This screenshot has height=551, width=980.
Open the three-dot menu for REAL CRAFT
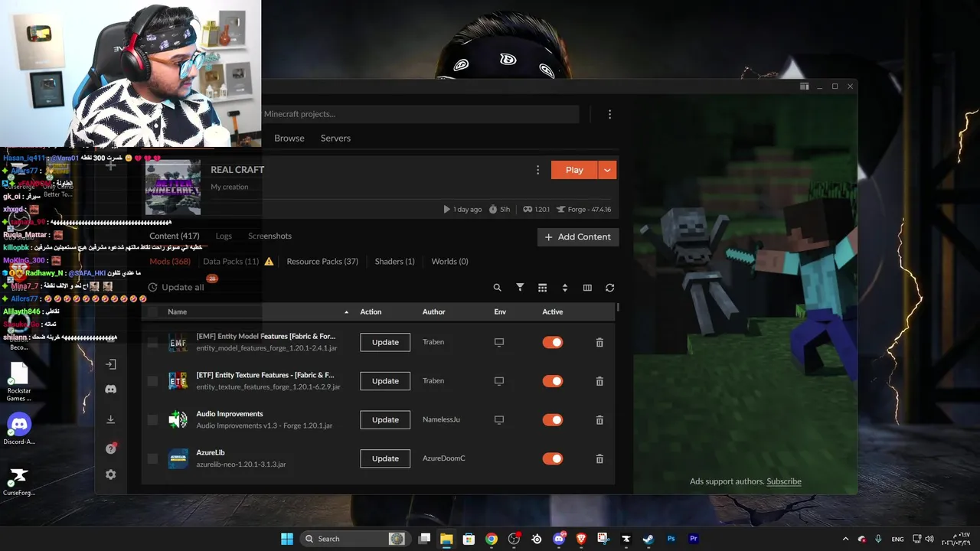point(537,170)
